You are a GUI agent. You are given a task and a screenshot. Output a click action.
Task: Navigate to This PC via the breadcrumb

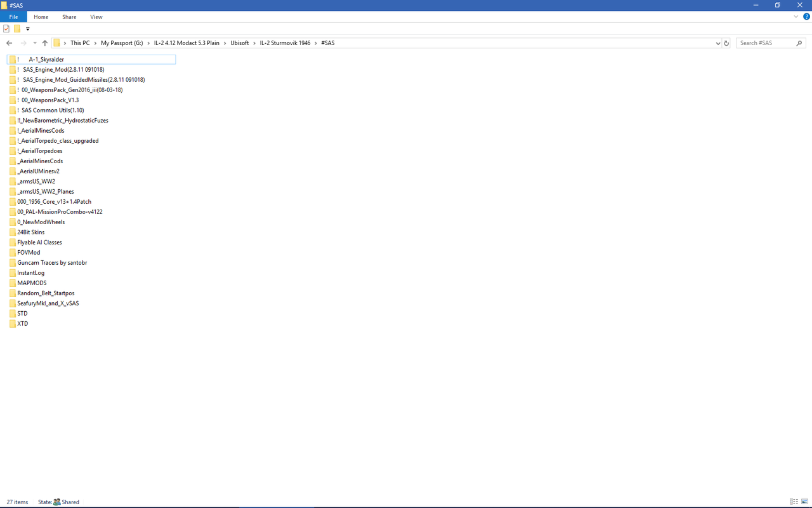[81, 43]
